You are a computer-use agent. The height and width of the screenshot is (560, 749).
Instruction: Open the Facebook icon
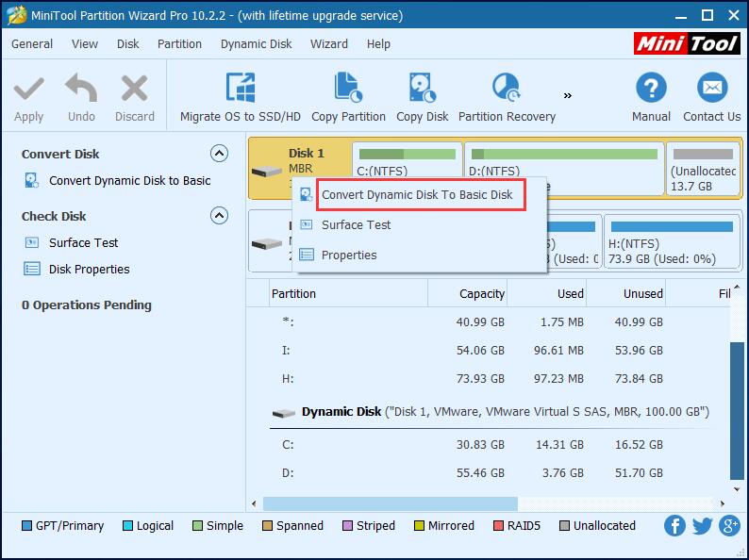tap(674, 526)
